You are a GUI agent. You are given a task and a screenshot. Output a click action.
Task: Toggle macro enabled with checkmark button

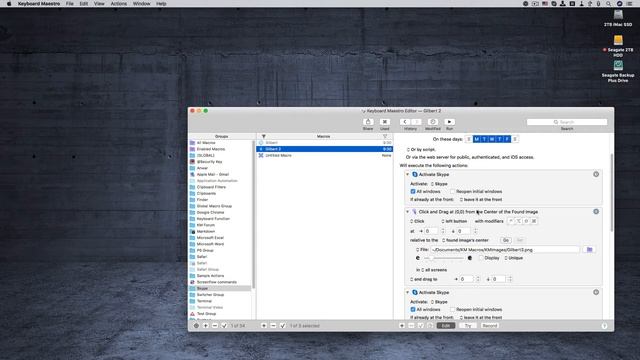tap(282, 326)
